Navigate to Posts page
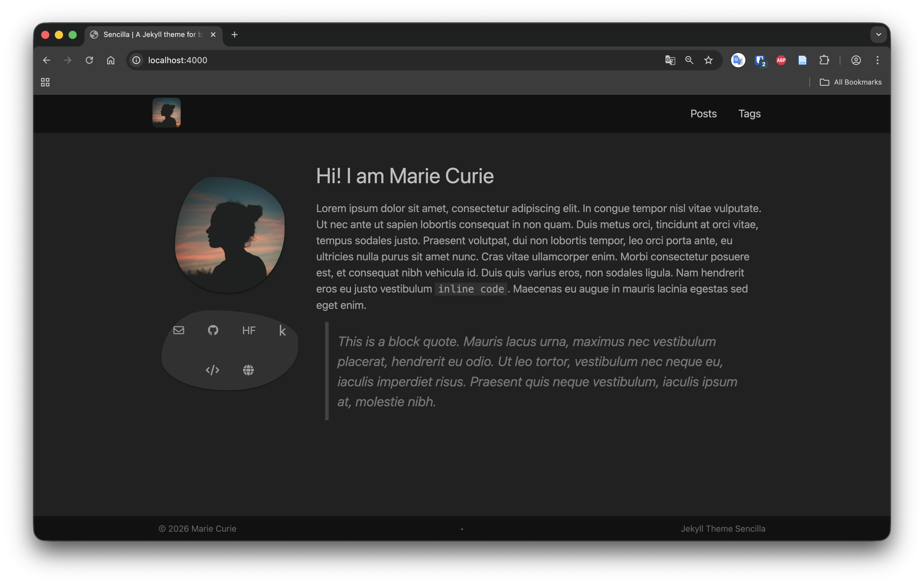This screenshot has height=585, width=924. 703,113
